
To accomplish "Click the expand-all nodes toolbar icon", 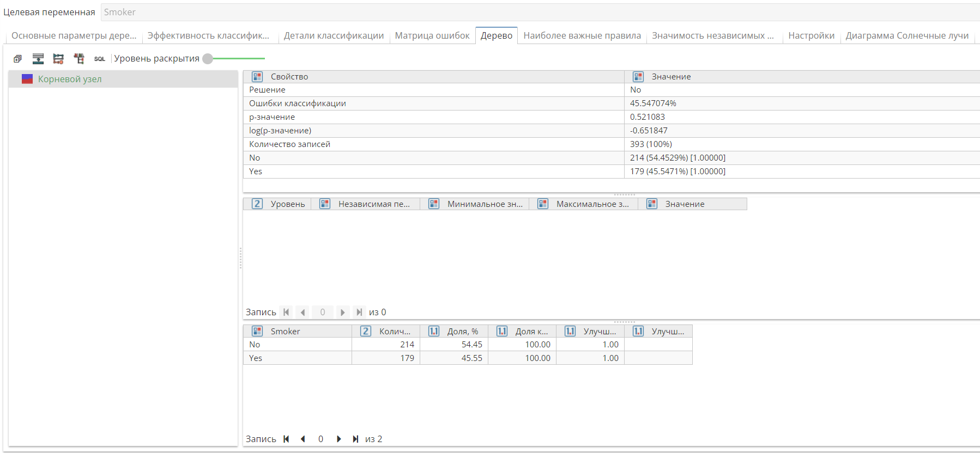I will pyautogui.click(x=17, y=59).
